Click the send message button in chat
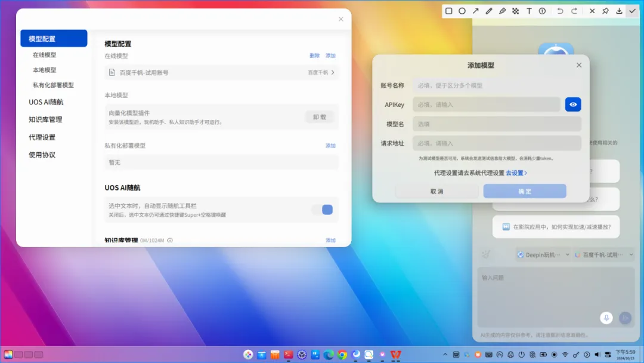This screenshot has width=644, height=363. [625, 318]
